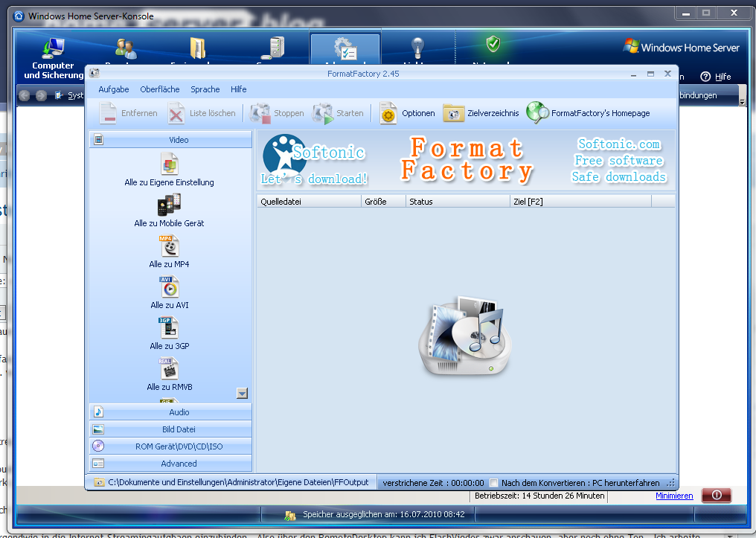This screenshot has height=538, width=756.
Task: Click the forward arrow in Home Server console
Action: (x=41, y=95)
